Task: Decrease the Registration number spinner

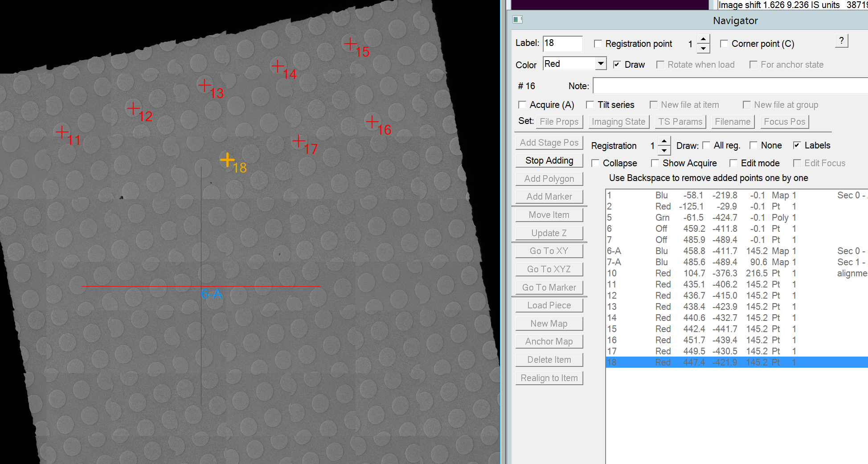Action: (x=664, y=150)
